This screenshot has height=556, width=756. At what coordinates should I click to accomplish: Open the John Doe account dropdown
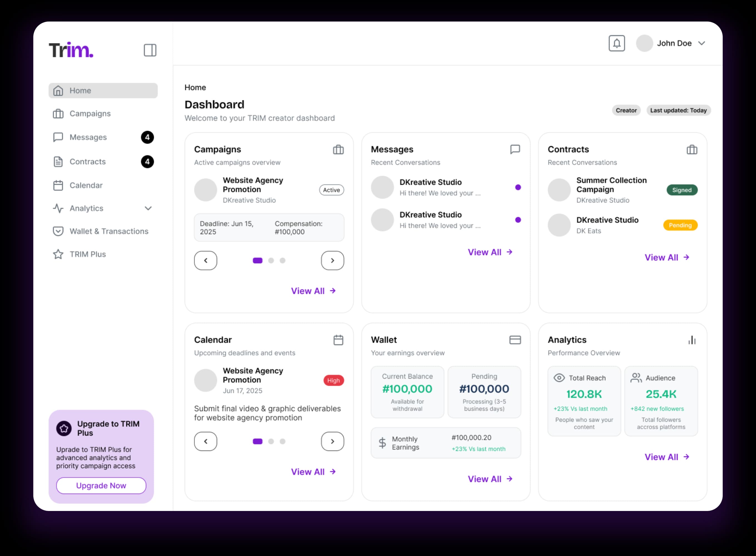pyautogui.click(x=701, y=43)
